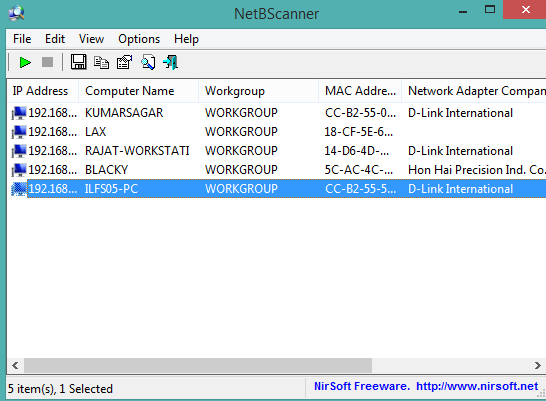Click the NetBScanner app icon in the title bar
This screenshot has height=401, width=546.
pos(16,14)
